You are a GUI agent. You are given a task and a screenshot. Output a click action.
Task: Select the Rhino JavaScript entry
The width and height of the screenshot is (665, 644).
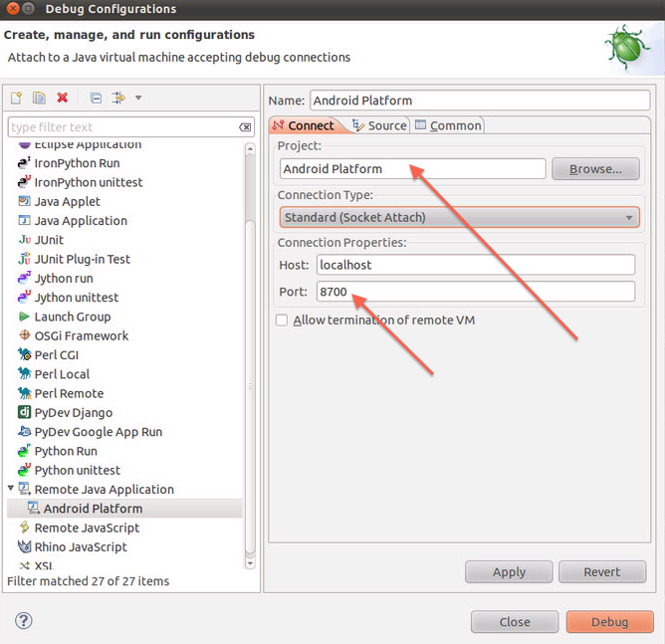click(x=81, y=546)
